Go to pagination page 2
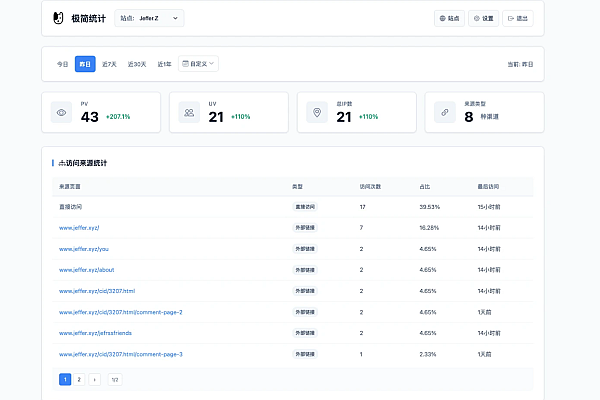The height and width of the screenshot is (400, 600). [x=79, y=379]
